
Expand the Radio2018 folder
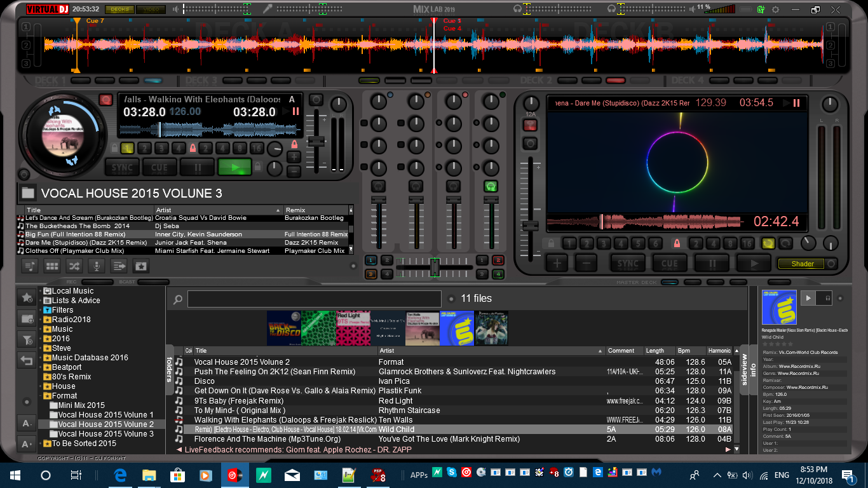point(41,320)
